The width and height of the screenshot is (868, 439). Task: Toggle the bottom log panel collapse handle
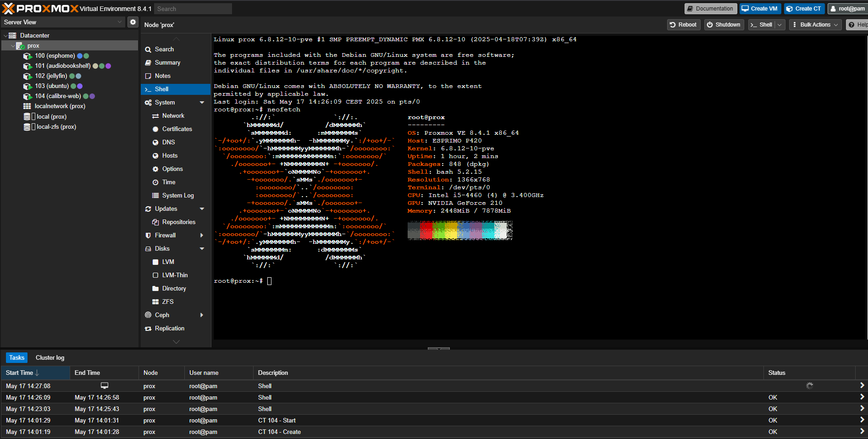(x=439, y=349)
